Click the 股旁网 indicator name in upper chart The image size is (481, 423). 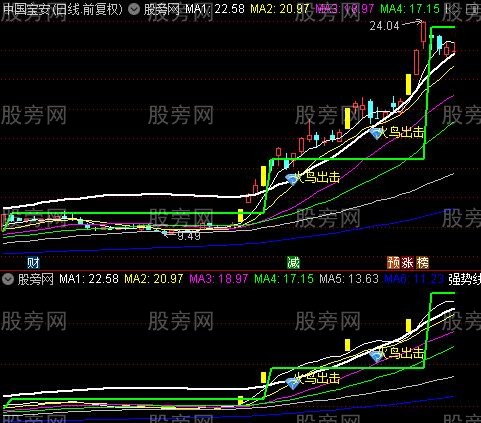tap(162, 9)
